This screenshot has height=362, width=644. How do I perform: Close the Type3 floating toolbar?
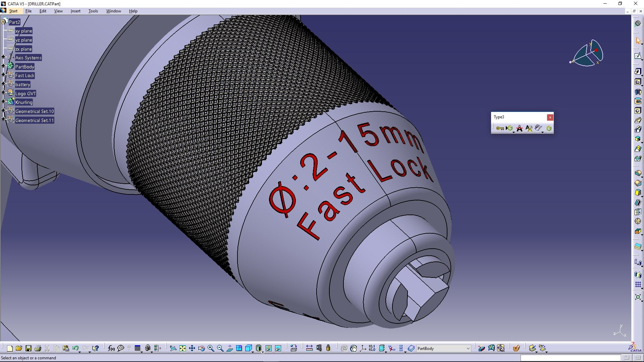tap(550, 117)
